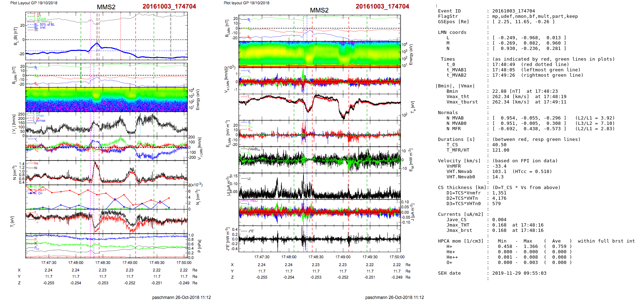
Task: Select the D1=TCS*Vnmfr value '1,351'
Action: point(499,193)
